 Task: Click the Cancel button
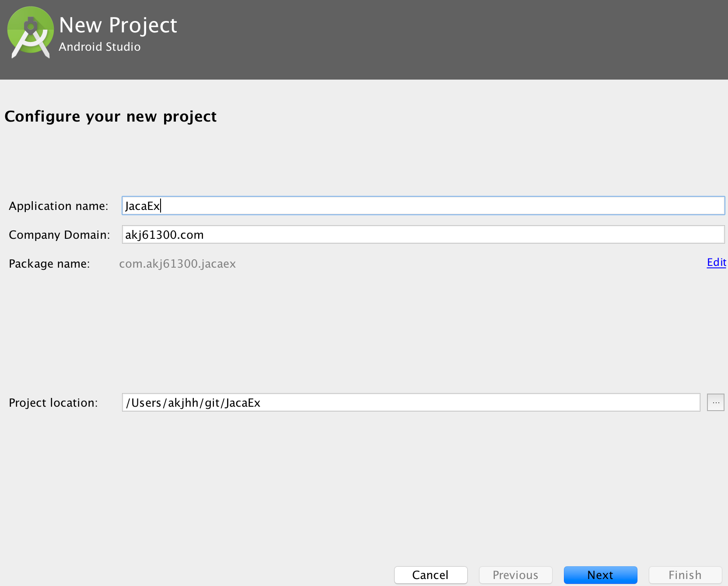tap(430, 575)
